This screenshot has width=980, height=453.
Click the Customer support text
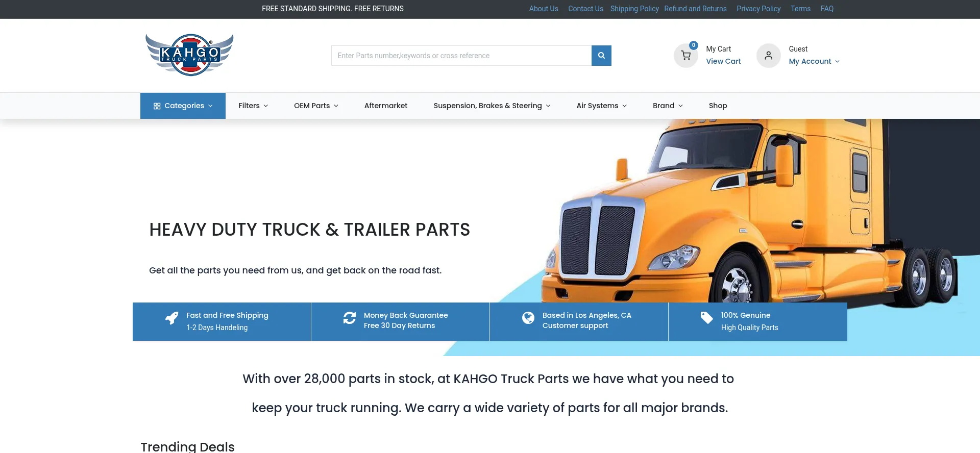(575, 325)
